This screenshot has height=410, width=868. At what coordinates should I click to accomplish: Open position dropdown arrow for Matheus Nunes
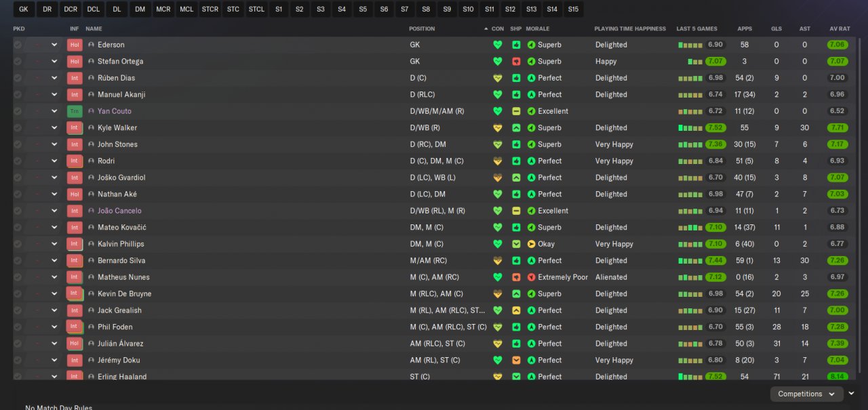54,277
